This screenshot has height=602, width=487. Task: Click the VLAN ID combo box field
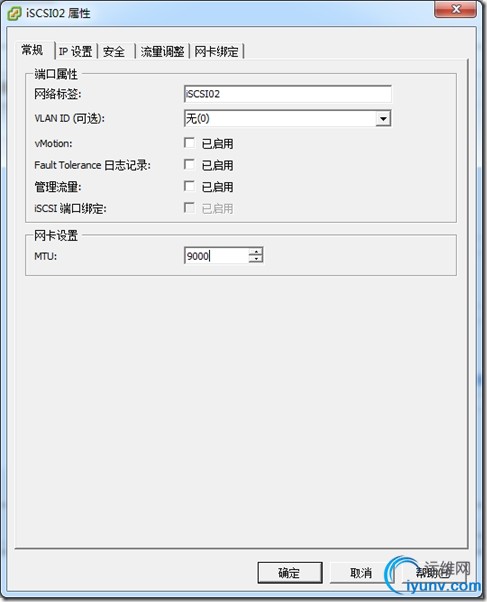pos(287,118)
